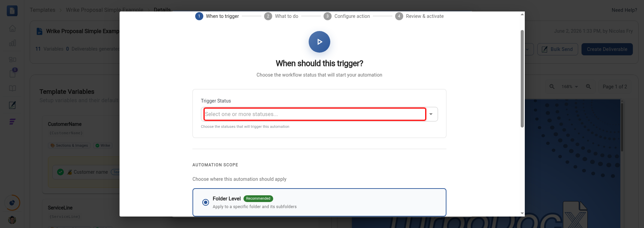Screen dimensions: 644x228
Task: Click the Page 1 of 2 indicator
Action: 615,87
